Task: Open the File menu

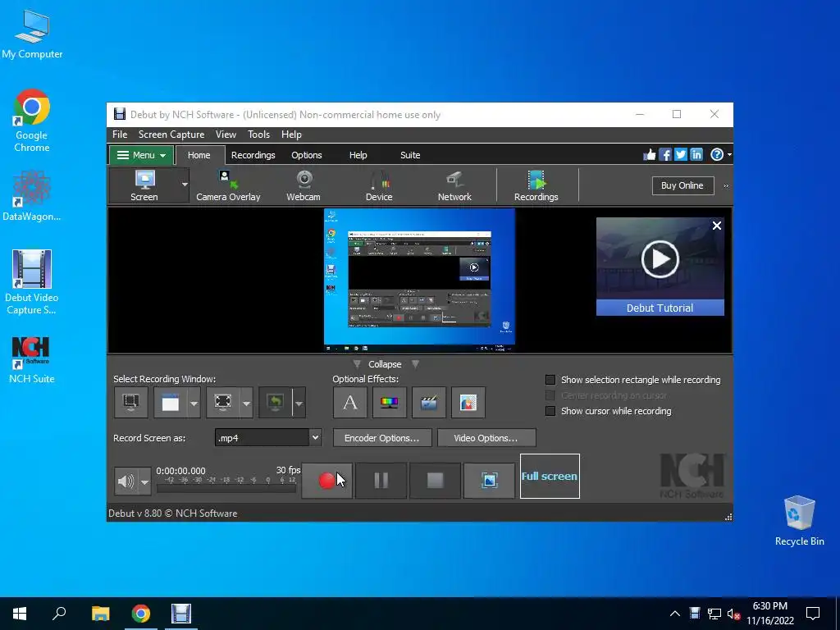Action: point(120,135)
